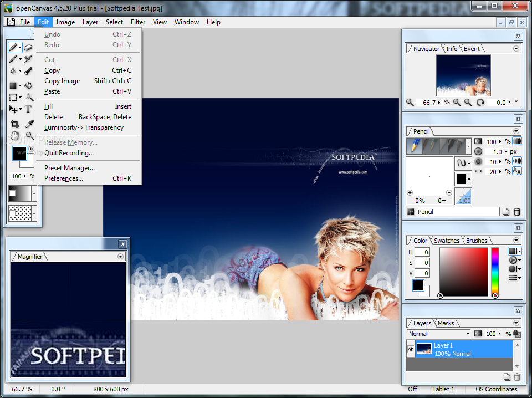The width and height of the screenshot is (532, 398).
Task: Select the Rectangular selection tool
Action: [x=13, y=98]
